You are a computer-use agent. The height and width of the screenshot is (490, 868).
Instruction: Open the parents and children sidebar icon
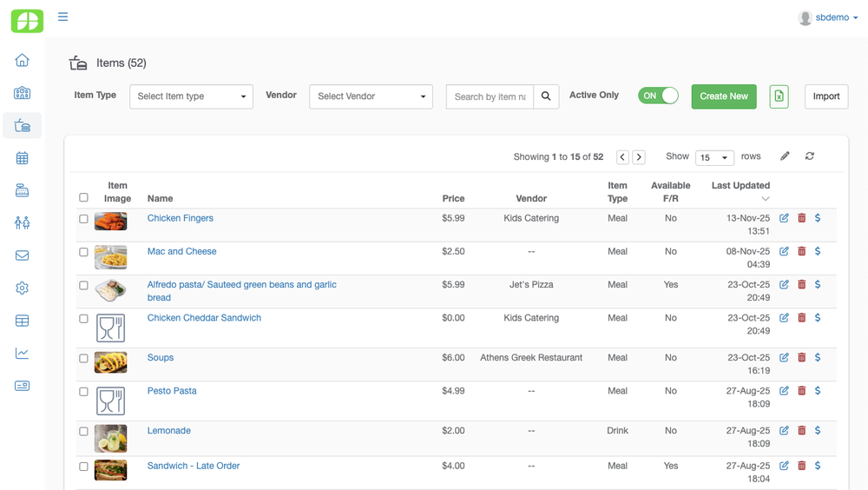pos(23,222)
